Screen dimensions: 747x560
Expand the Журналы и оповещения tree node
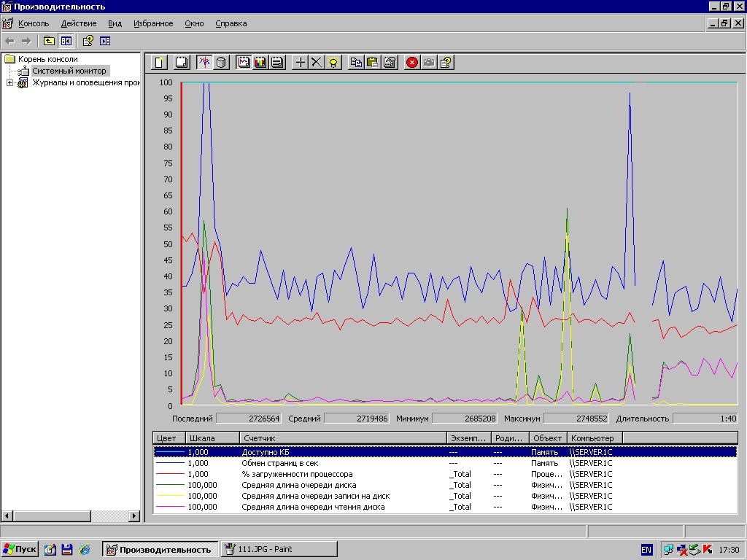[x=9, y=82]
